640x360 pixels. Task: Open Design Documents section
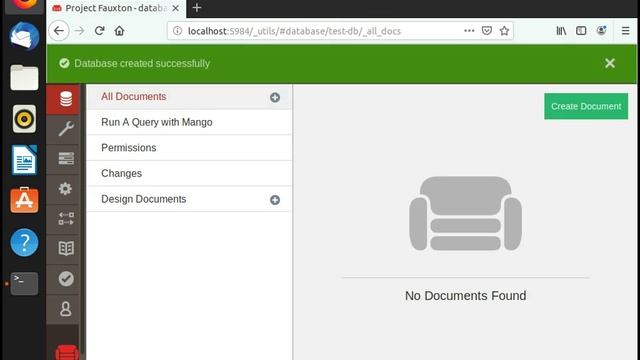[144, 199]
